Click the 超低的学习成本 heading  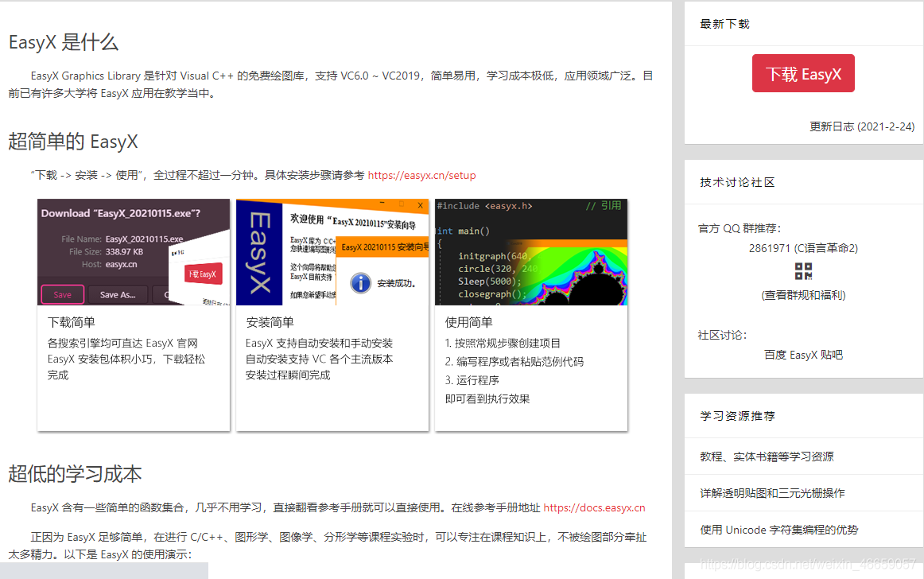75,474
